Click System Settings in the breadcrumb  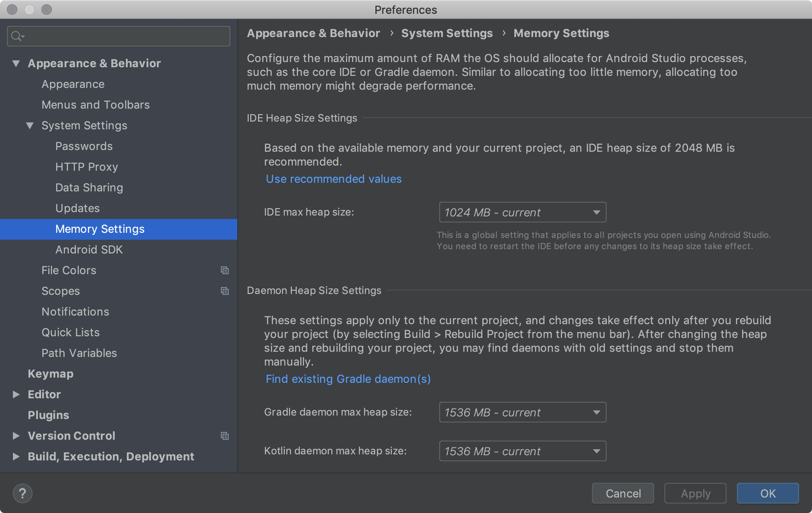point(447,33)
